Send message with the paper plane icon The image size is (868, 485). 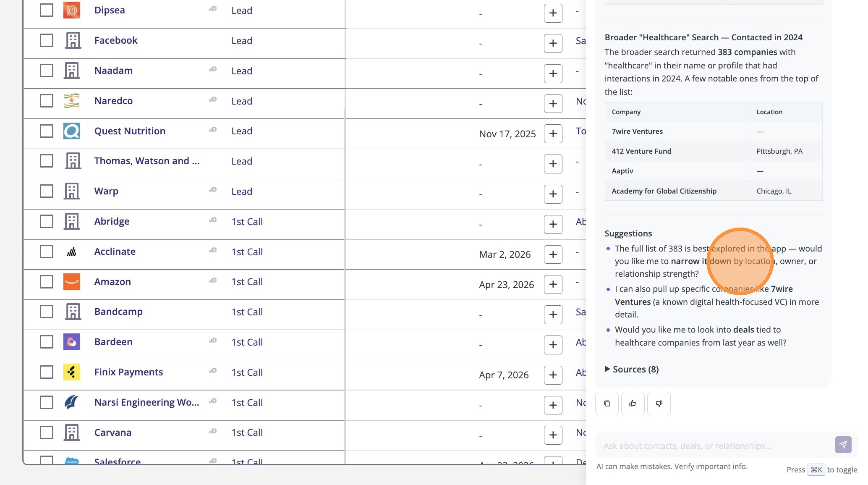click(843, 445)
